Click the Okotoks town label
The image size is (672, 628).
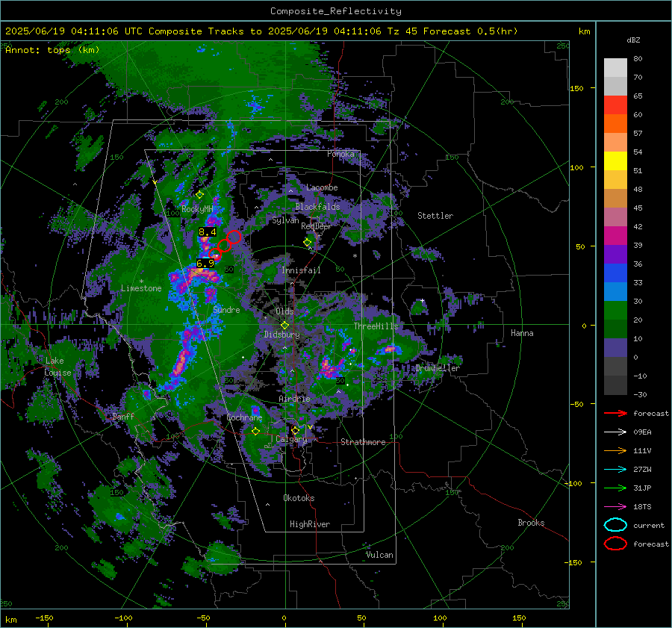click(x=299, y=498)
